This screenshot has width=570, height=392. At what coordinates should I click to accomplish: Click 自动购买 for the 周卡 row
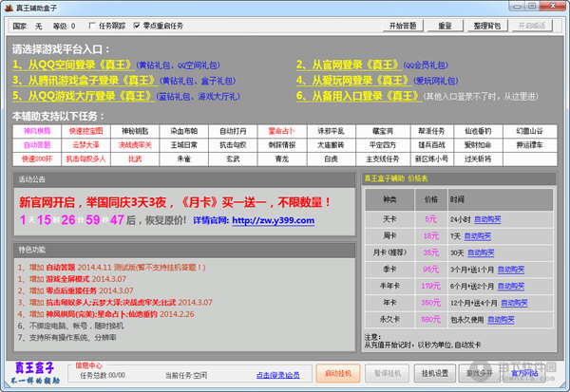[x=478, y=236]
